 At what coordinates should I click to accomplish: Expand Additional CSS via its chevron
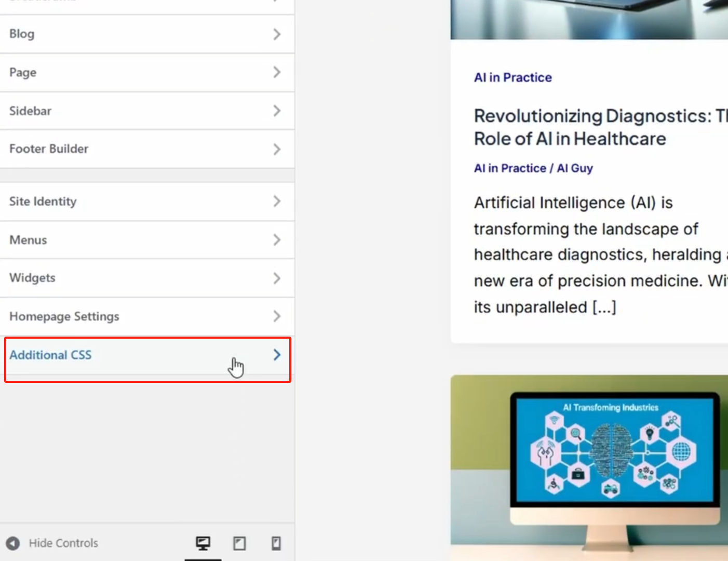tap(277, 355)
